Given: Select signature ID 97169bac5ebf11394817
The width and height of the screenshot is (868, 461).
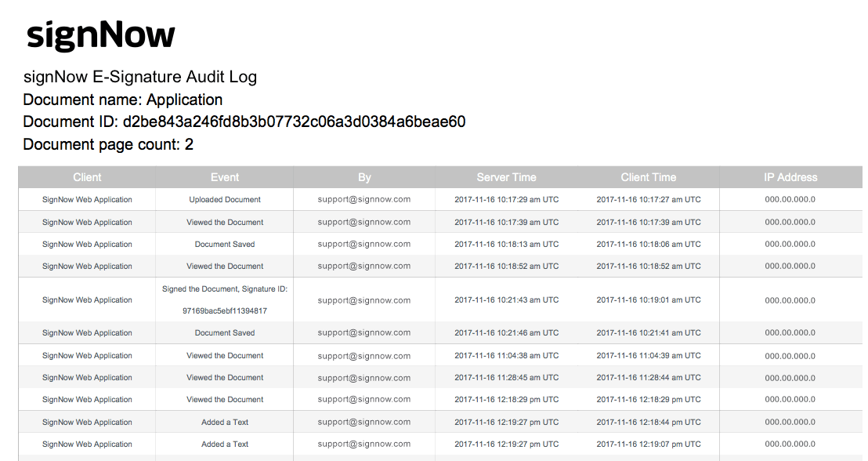Looking at the screenshot, I should [x=225, y=310].
